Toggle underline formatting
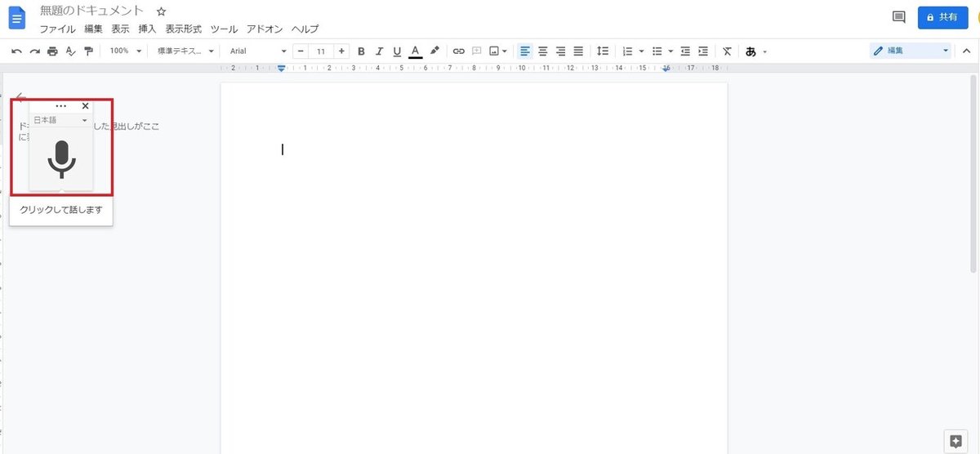Image resolution: width=980 pixels, height=454 pixels. (x=397, y=51)
